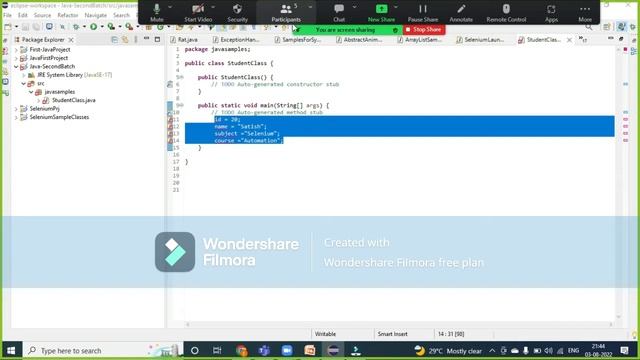This screenshot has height=360, width=640.
Task: Open the Navigate menu
Action: [96, 15]
